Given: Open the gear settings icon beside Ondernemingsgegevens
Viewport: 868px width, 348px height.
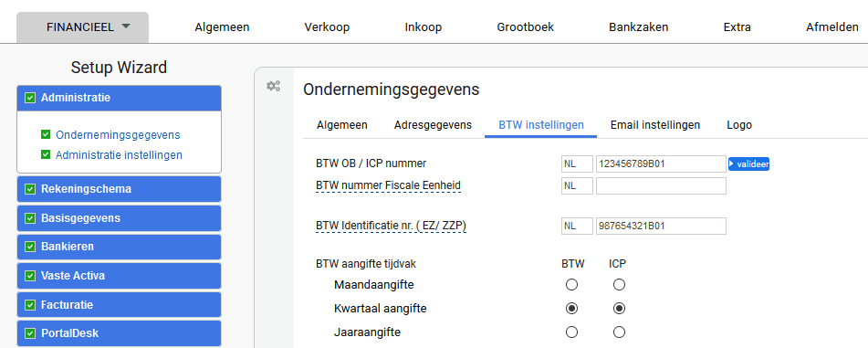Looking at the screenshot, I should (273, 86).
